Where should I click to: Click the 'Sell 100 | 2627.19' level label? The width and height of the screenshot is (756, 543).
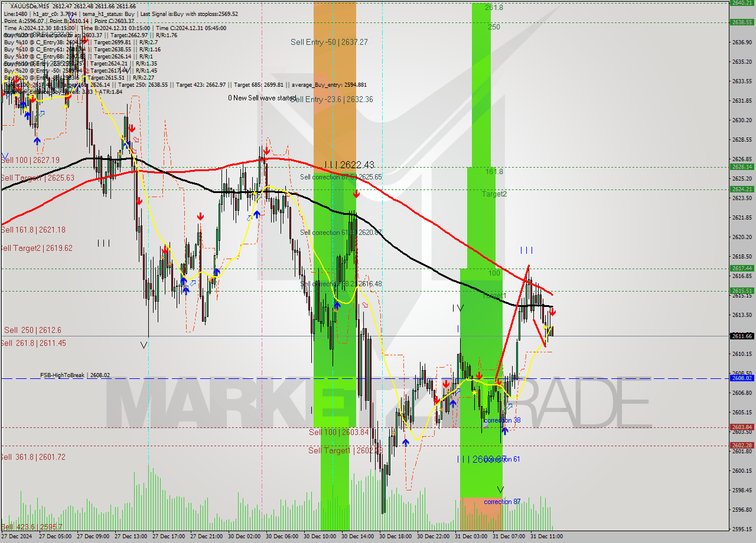(31, 160)
